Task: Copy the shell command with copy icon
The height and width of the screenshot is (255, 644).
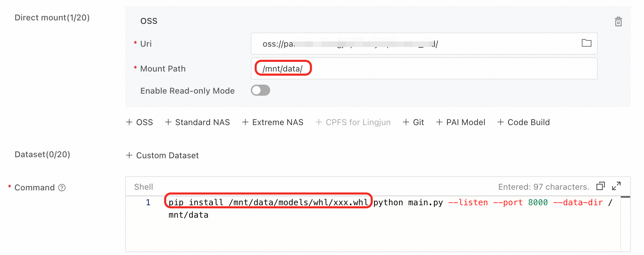Action: pyautogui.click(x=600, y=186)
